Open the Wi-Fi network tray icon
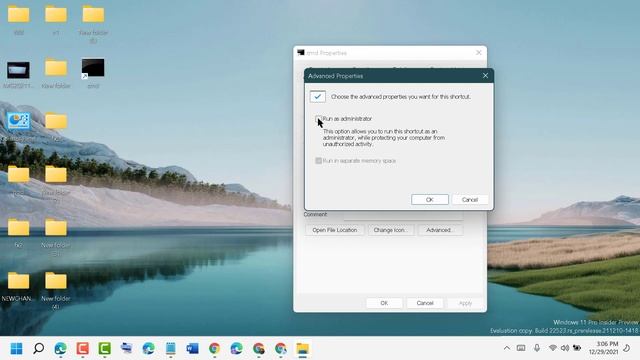The width and height of the screenshot is (640, 360). pos(553,348)
